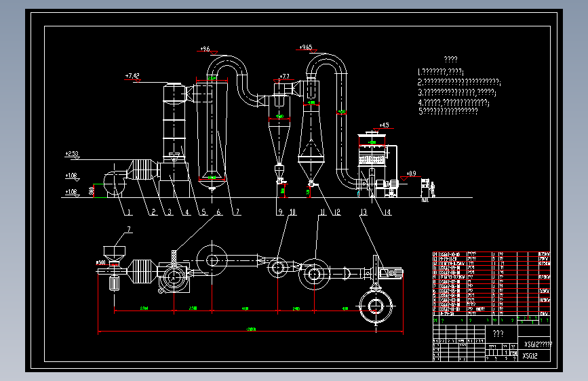Select the note line beginning with 1.
Screen dimensions: 588x381
pos(441,72)
